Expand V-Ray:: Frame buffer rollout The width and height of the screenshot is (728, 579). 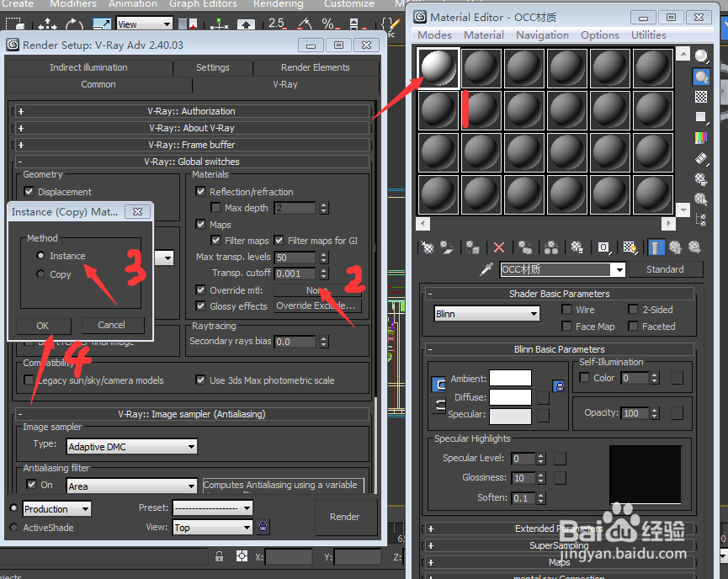192,145
